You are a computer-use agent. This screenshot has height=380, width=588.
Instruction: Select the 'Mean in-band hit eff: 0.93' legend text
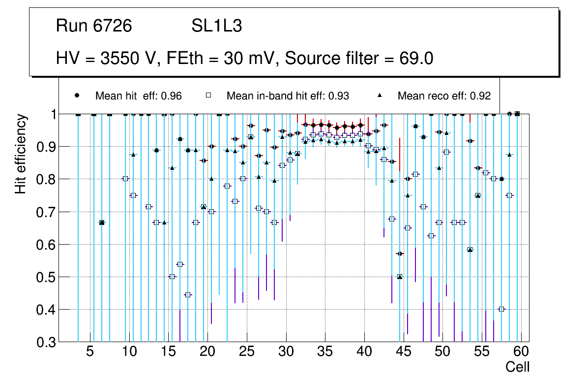tap(288, 96)
